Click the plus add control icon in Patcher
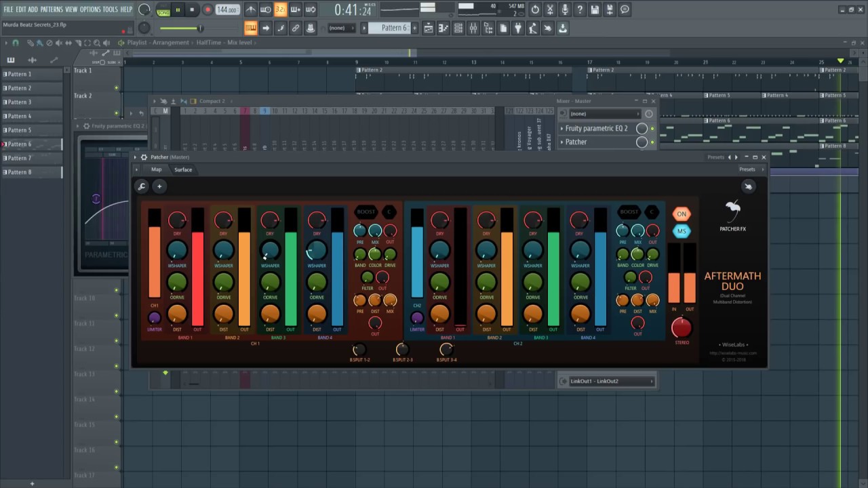This screenshot has height=488, width=868. coord(159,186)
